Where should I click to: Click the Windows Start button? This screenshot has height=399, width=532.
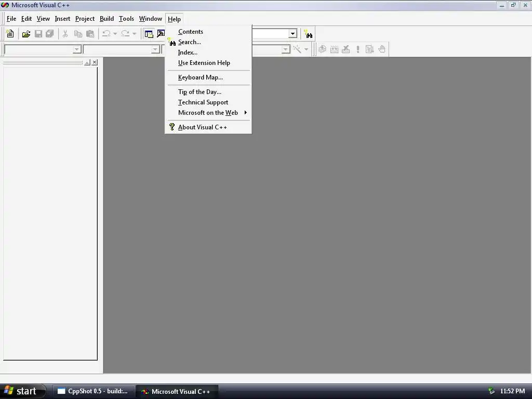tap(22, 391)
